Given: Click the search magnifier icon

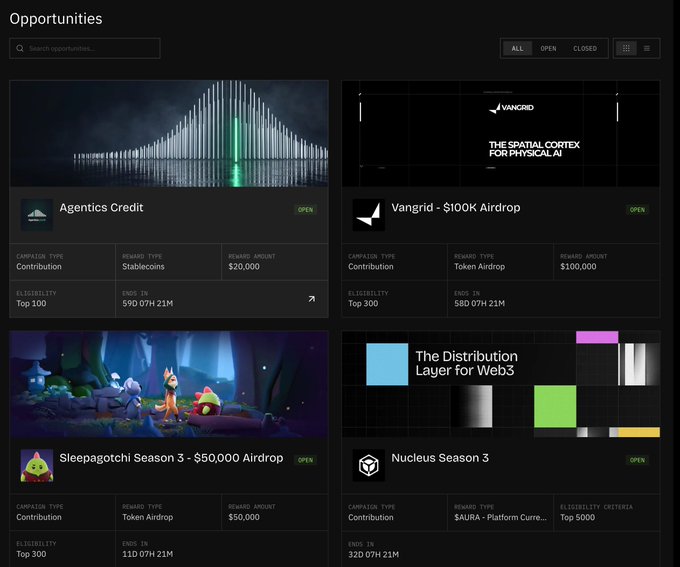Looking at the screenshot, I should point(20,48).
